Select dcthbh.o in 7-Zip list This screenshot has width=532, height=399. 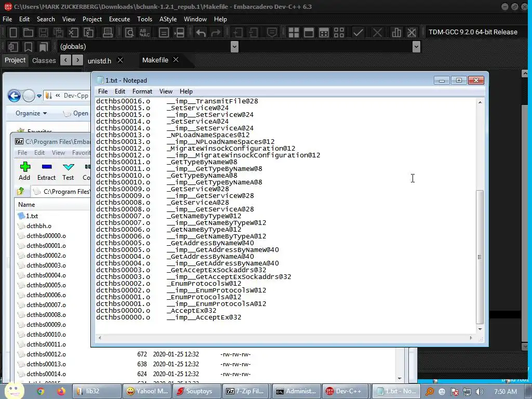click(39, 226)
